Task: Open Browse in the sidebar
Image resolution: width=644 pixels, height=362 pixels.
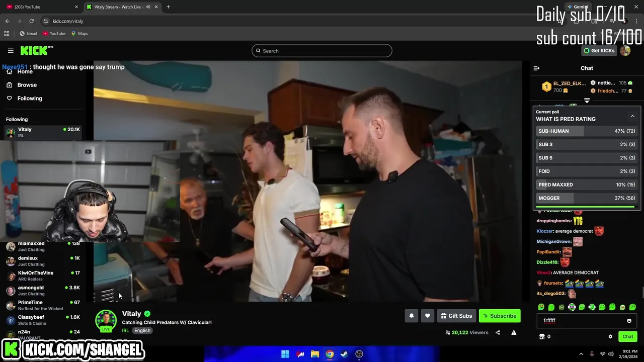Action: tap(22, 85)
